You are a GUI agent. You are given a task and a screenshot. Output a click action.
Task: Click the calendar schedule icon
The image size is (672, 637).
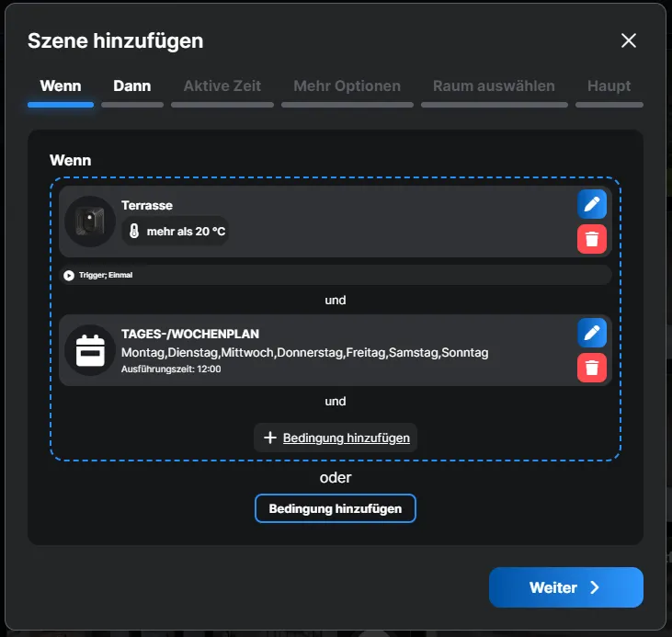tap(90, 350)
